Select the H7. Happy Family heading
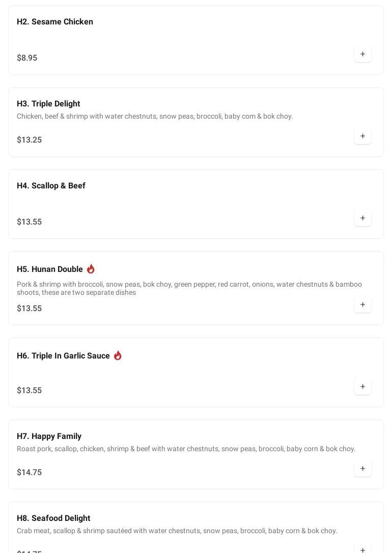 point(49,436)
